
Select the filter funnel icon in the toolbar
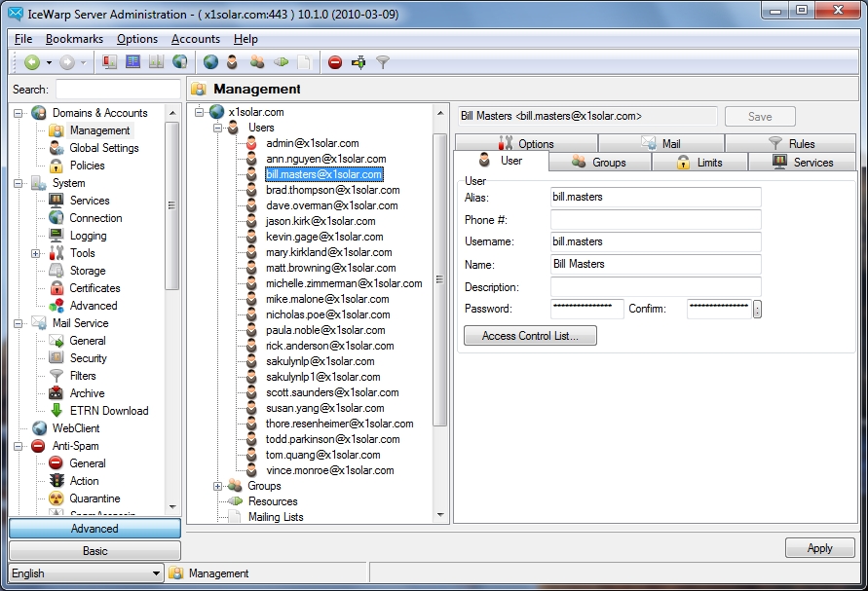click(x=383, y=61)
